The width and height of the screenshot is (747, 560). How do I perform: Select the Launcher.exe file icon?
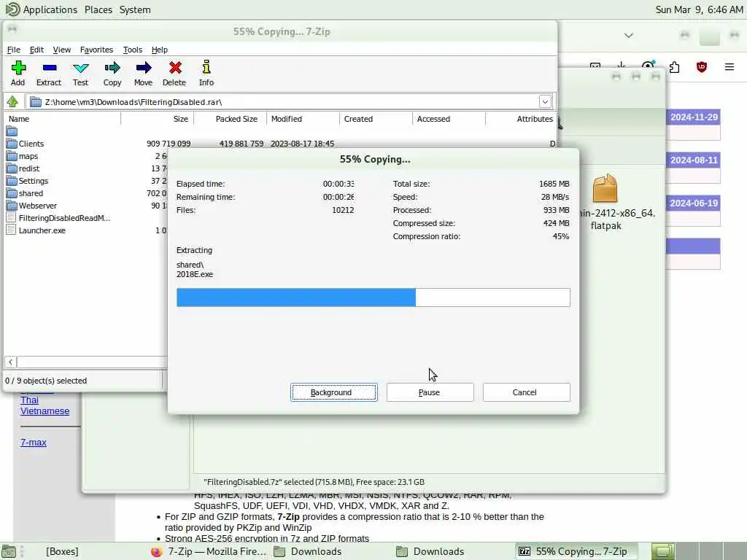12,230
